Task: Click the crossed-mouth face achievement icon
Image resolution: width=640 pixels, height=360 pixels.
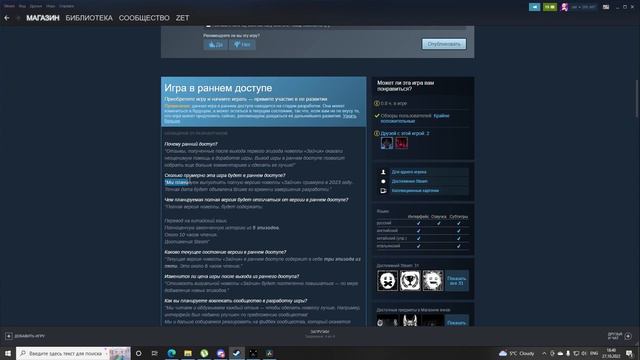Action: [387, 280]
